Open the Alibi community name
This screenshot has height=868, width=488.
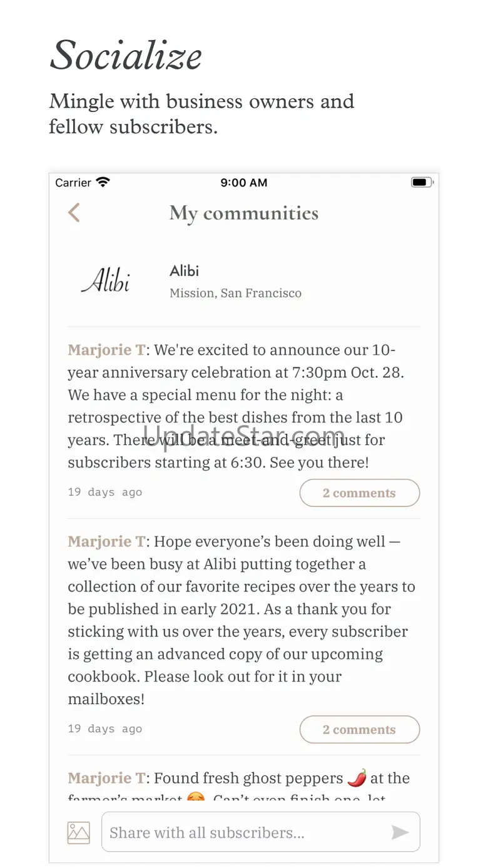point(184,271)
